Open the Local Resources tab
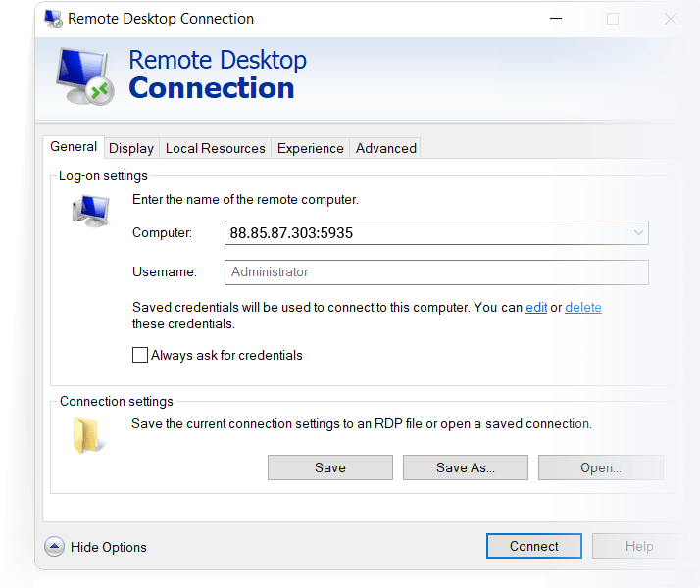Image resolution: width=700 pixels, height=588 pixels. tap(215, 148)
